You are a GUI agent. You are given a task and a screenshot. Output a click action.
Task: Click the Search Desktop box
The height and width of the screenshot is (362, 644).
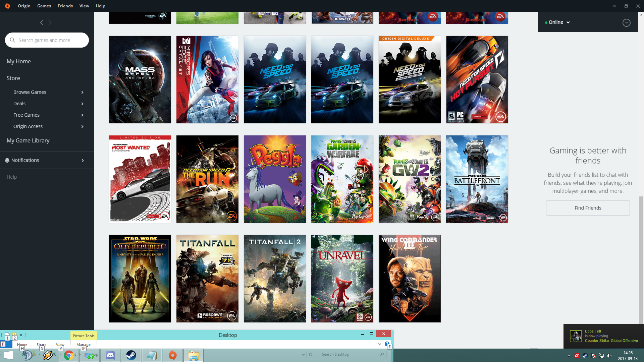point(352,354)
